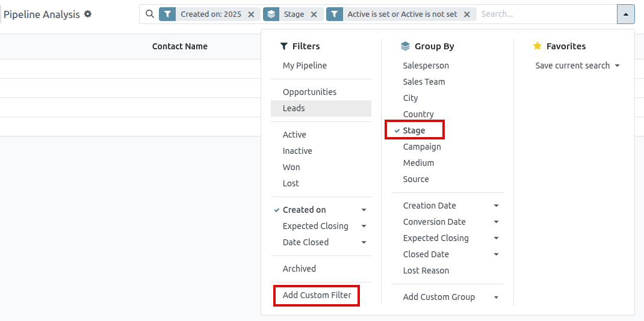This screenshot has width=644, height=321.
Task: Uncheck the Stage group by option
Action: tap(414, 130)
